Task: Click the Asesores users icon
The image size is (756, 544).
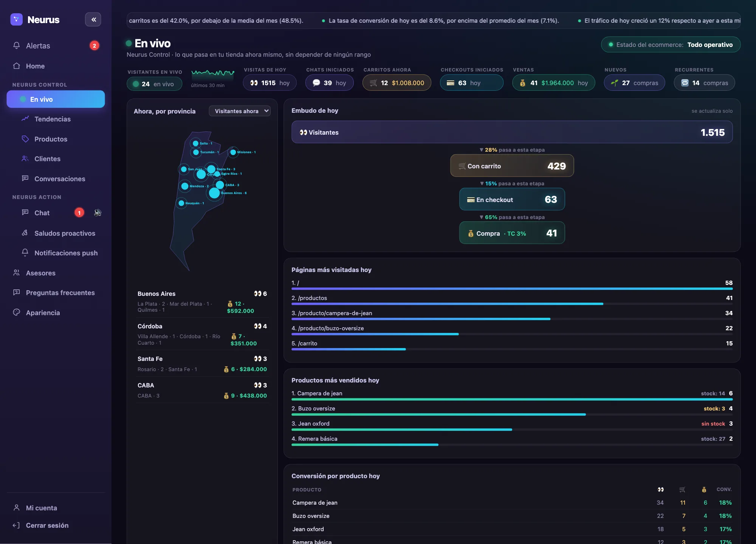Action: pyautogui.click(x=17, y=273)
